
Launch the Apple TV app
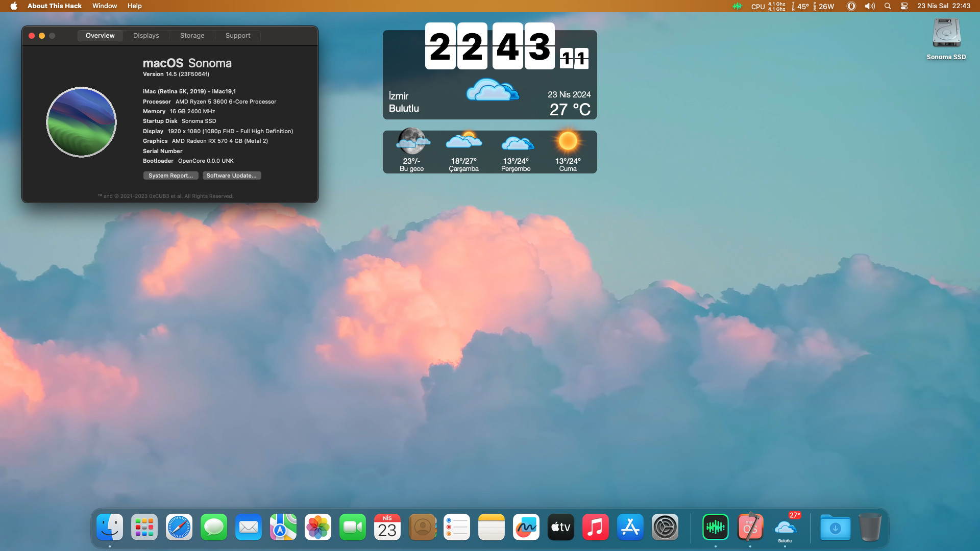point(561,527)
